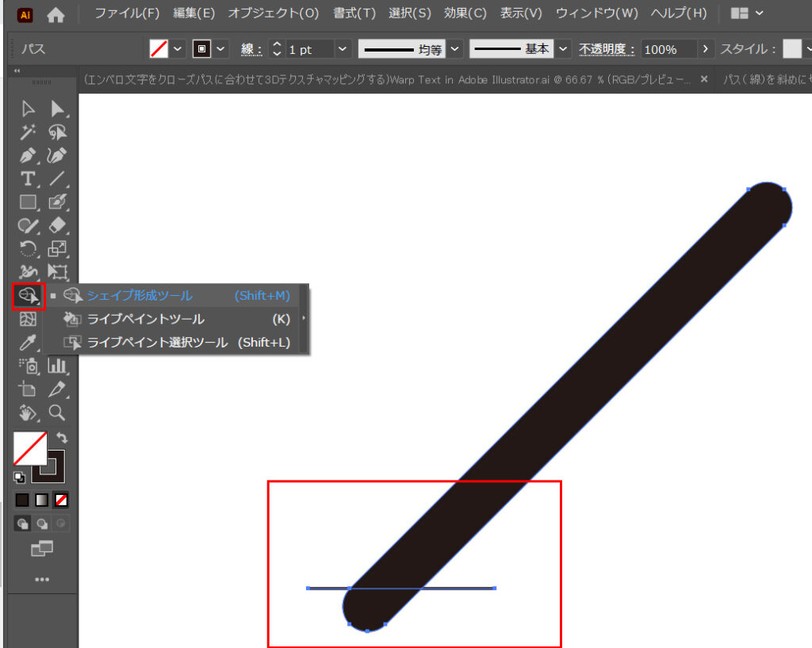The image size is (812, 648).
Task: Select the Direct Selection tool
Action: click(x=57, y=109)
